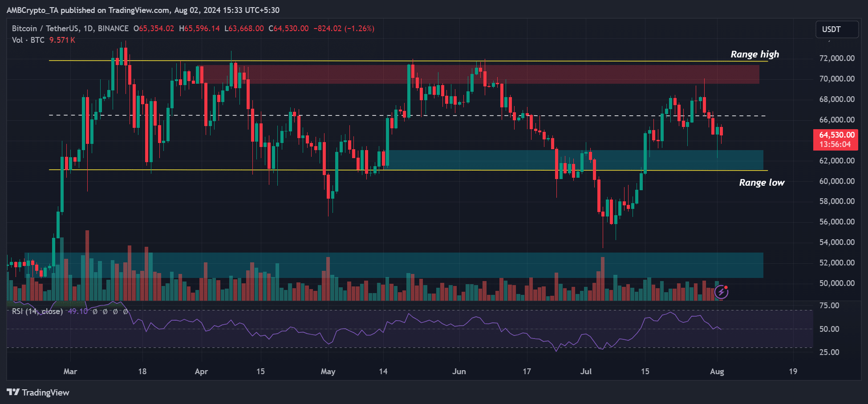Click the volume value 9.571 K
The width and height of the screenshot is (868, 404).
[62, 40]
